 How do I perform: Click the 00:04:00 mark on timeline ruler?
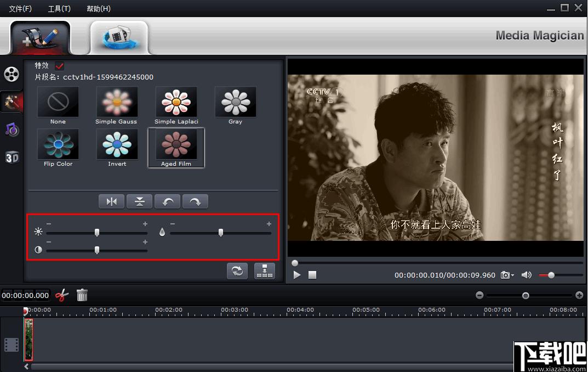[x=300, y=309]
